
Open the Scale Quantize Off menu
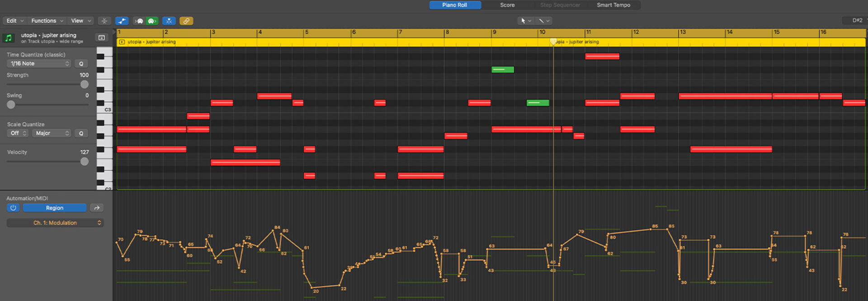(x=18, y=133)
